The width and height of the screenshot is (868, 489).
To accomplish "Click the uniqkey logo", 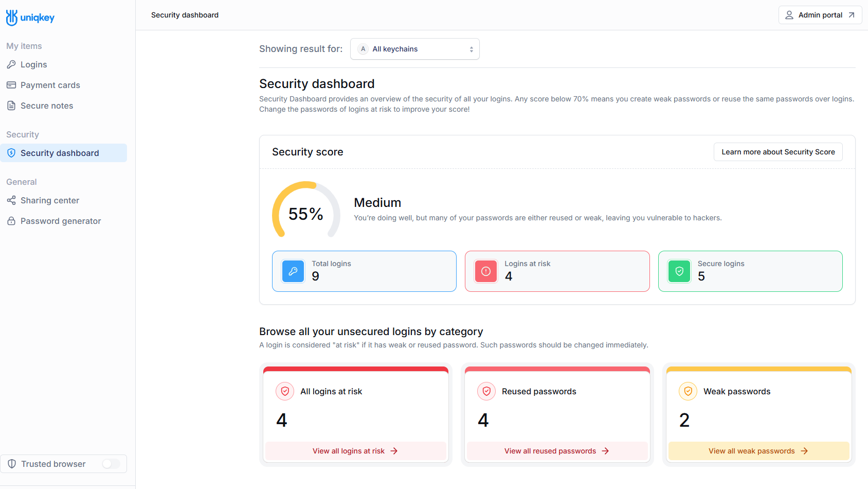I will pyautogui.click(x=30, y=18).
